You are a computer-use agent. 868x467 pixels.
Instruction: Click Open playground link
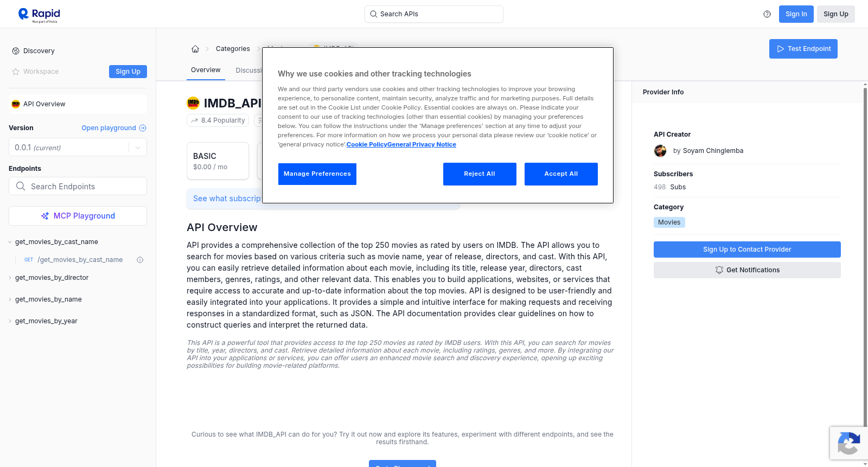[114, 128]
